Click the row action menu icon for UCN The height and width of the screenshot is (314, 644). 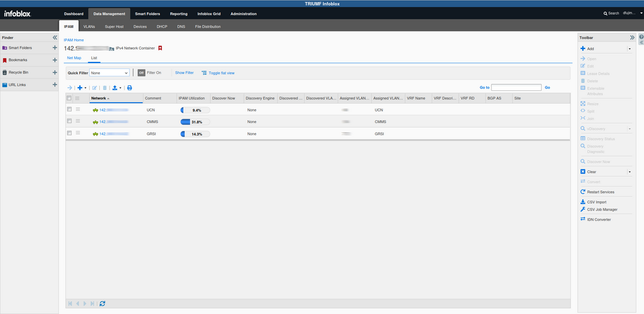tap(78, 110)
